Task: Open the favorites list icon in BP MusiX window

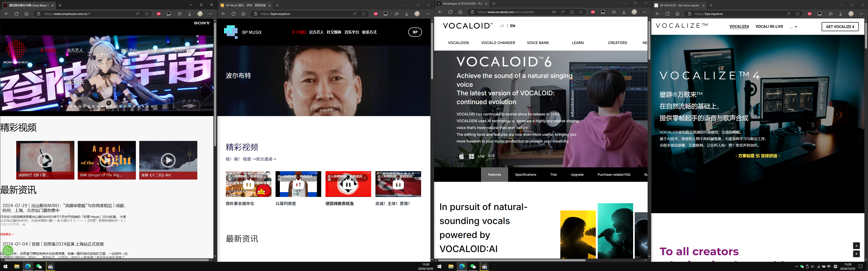Action: (x=397, y=14)
